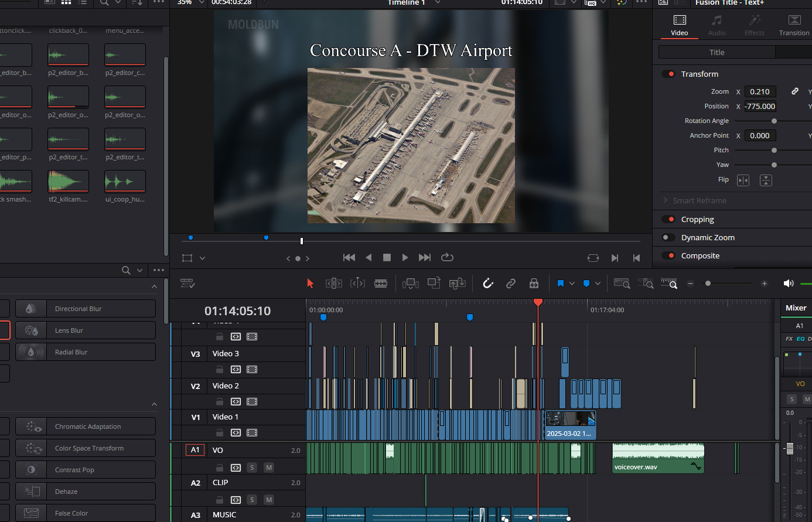Add a Flag to the clip

click(560, 284)
